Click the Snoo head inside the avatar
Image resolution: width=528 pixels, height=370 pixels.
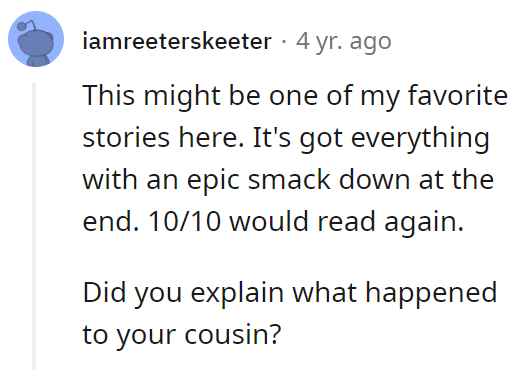point(35,42)
